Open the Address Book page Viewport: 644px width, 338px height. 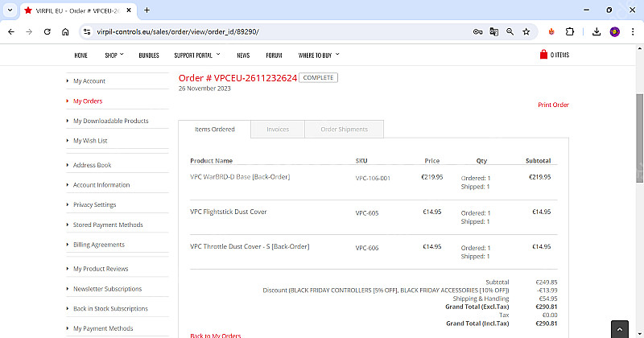[x=92, y=165]
